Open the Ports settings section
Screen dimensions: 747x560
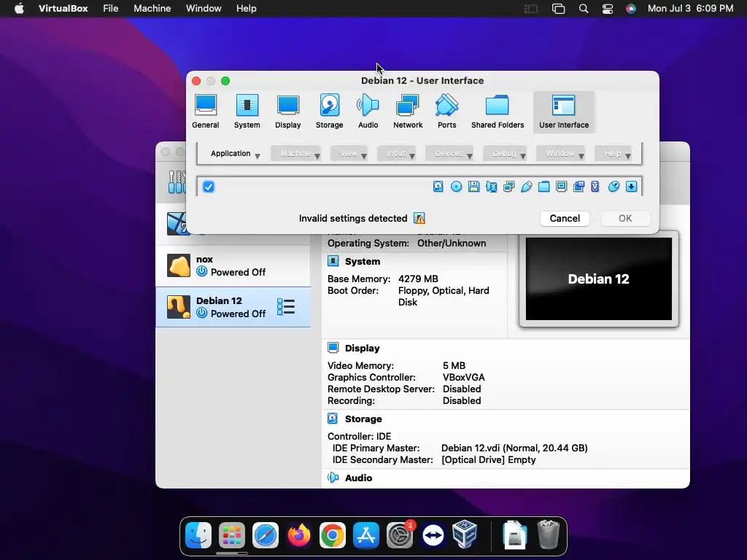[447, 112]
